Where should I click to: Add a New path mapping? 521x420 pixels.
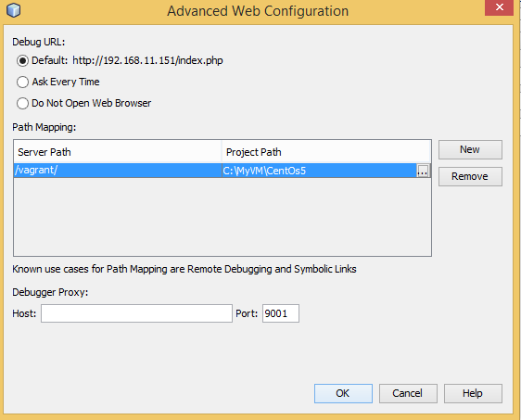tap(470, 149)
